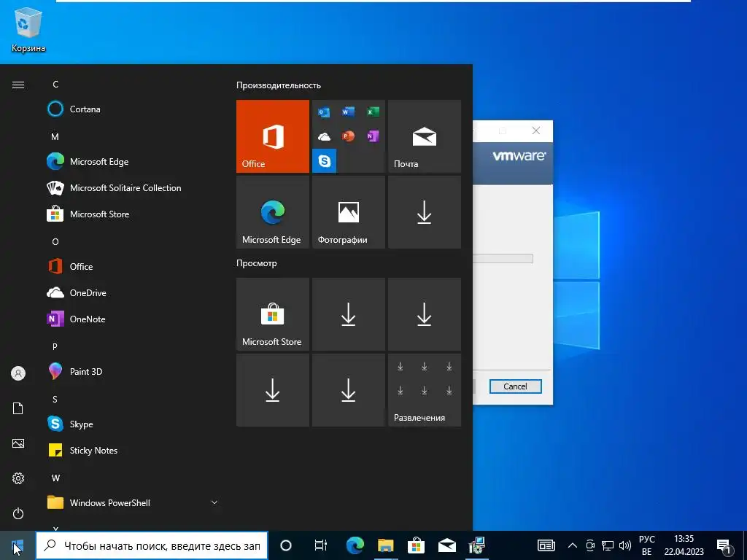Image resolution: width=747 pixels, height=560 pixels.
Task: Click the letter S group header
Action: coord(55,399)
